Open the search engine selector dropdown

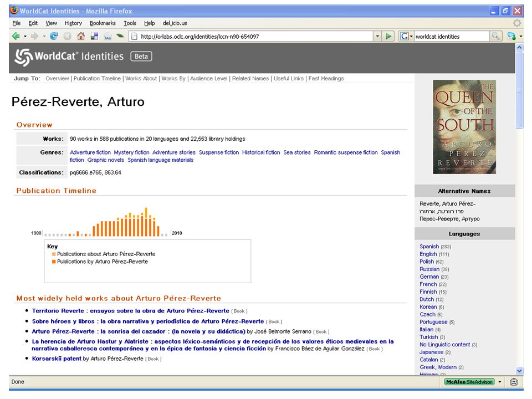click(x=411, y=37)
